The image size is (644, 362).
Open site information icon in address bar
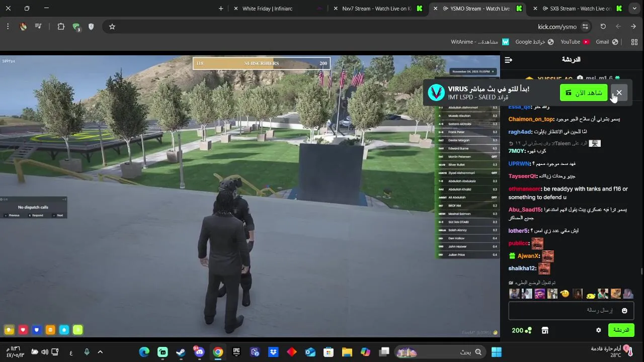pos(585,27)
